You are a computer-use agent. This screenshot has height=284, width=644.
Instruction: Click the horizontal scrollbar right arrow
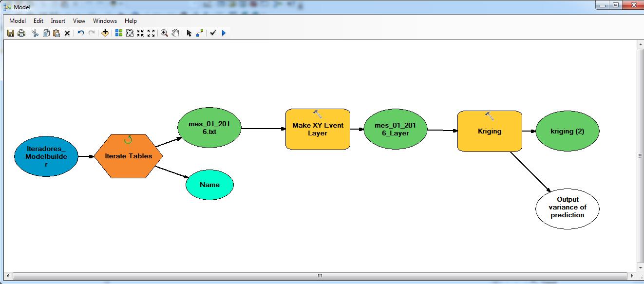click(x=632, y=276)
